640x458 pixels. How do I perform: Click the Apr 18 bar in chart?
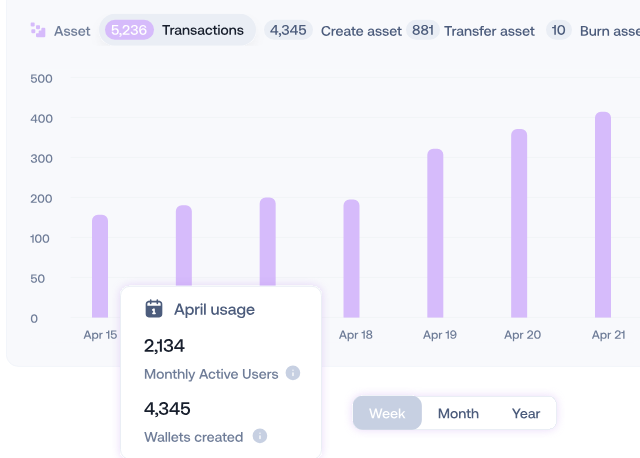pyautogui.click(x=352, y=258)
